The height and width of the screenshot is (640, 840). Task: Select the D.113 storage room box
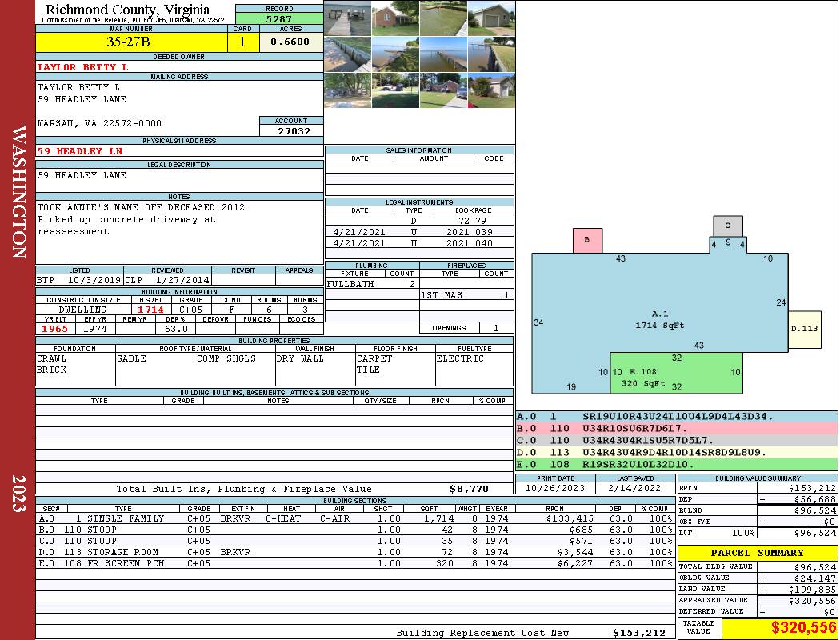804,329
